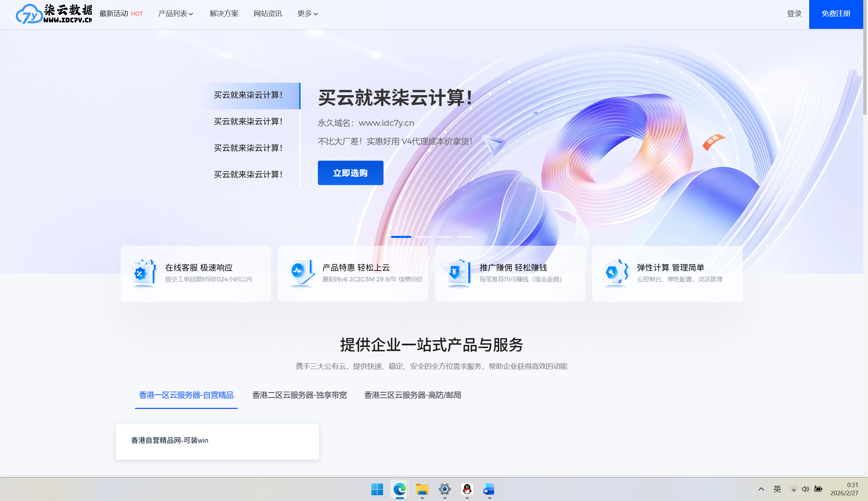Screen dimensions: 868x501
Task: Click the 登录 link
Action: coord(794,14)
